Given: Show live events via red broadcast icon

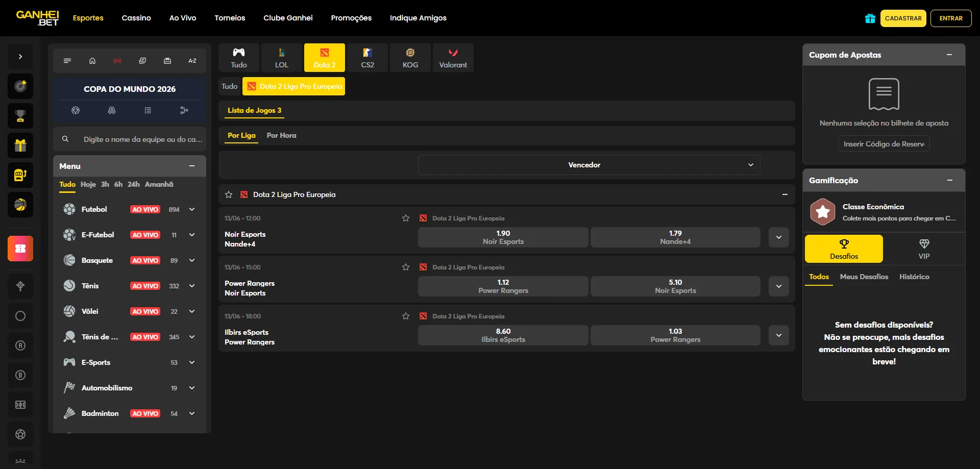Looking at the screenshot, I should [117, 61].
